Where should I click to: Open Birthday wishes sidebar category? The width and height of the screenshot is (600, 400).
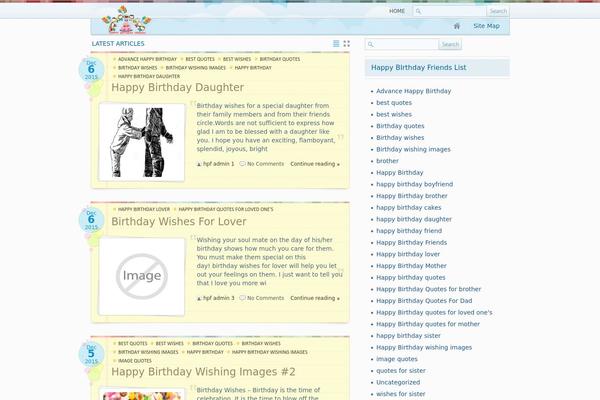pos(400,138)
